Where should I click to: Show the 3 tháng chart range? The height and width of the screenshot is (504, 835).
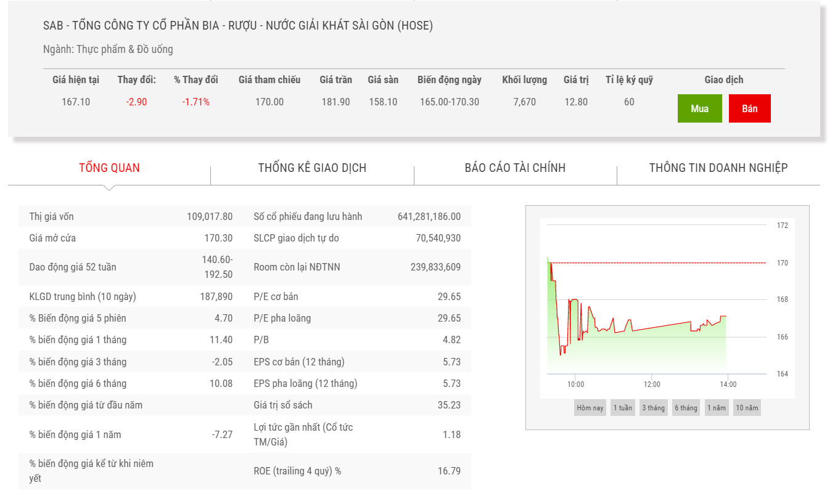point(653,408)
